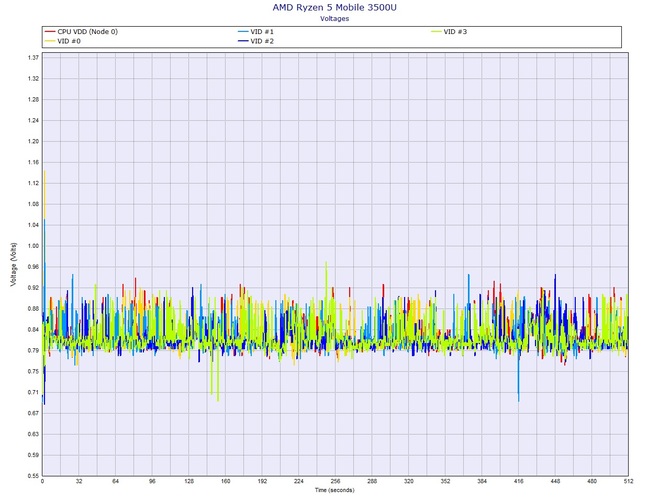
Task: Click the yellow VID #0 legend line
Action: coord(50,41)
